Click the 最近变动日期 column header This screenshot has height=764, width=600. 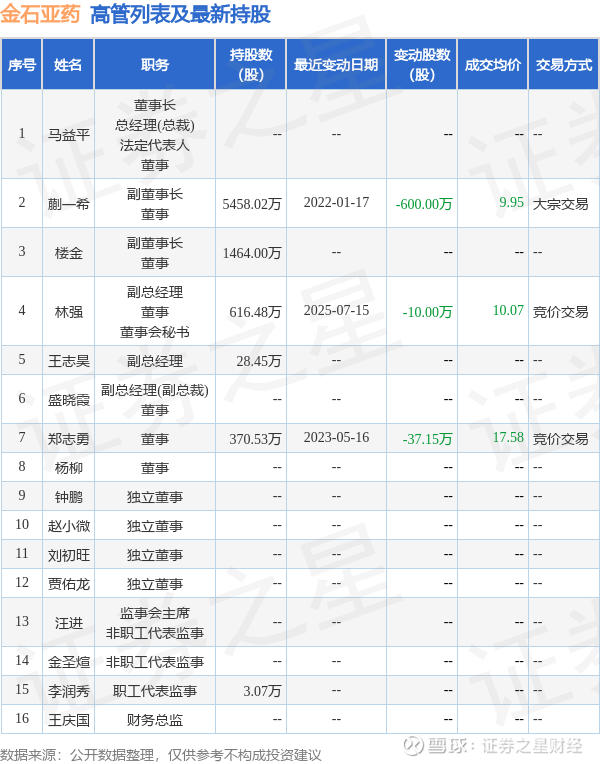point(336,64)
